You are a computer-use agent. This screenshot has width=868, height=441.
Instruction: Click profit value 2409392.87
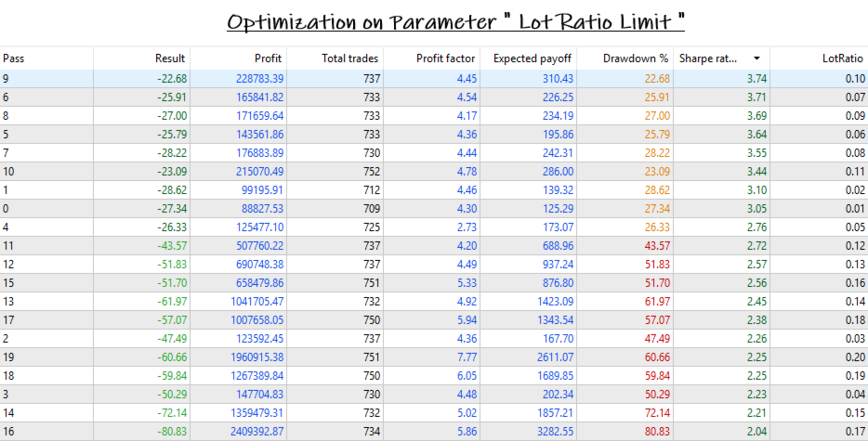tap(257, 431)
